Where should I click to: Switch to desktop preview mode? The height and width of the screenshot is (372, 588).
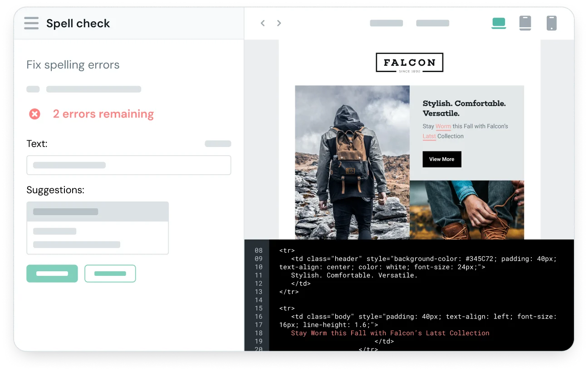pos(499,23)
